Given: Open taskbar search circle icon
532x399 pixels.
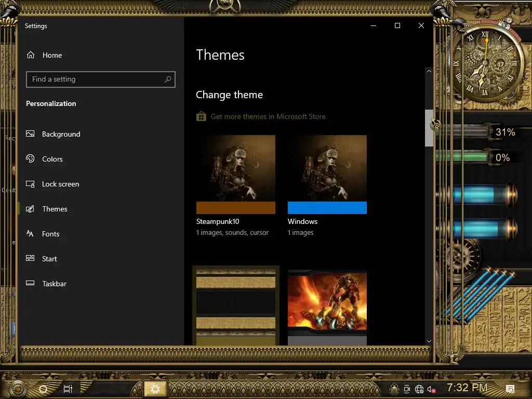Looking at the screenshot, I should (44, 389).
